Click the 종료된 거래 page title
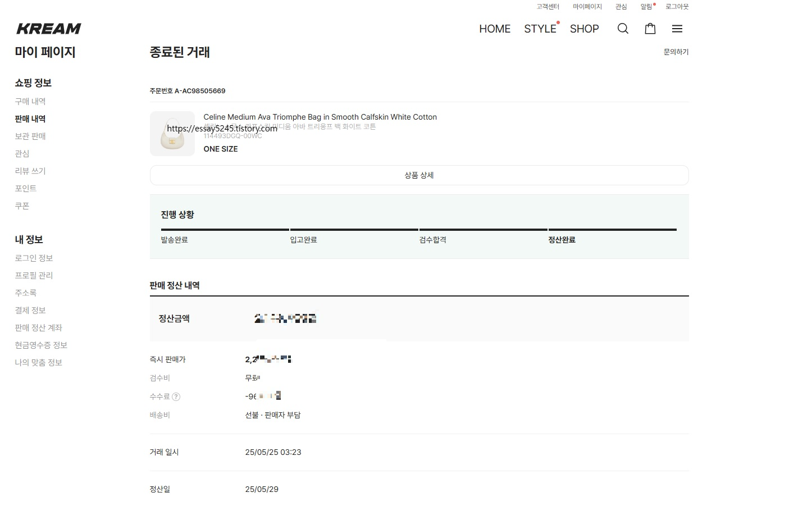The image size is (812, 506). [x=180, y=52]
